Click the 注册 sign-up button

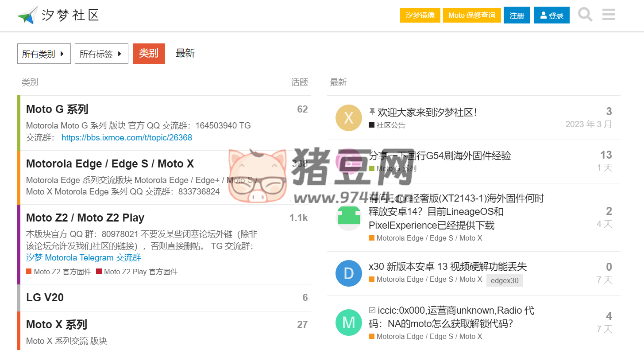[517, 15]
